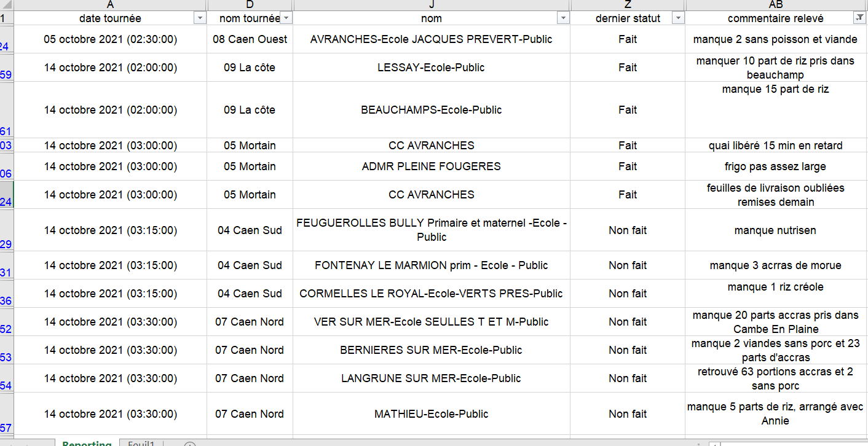Select the '08 Caen Ouest' cell

tap(250, 39)
